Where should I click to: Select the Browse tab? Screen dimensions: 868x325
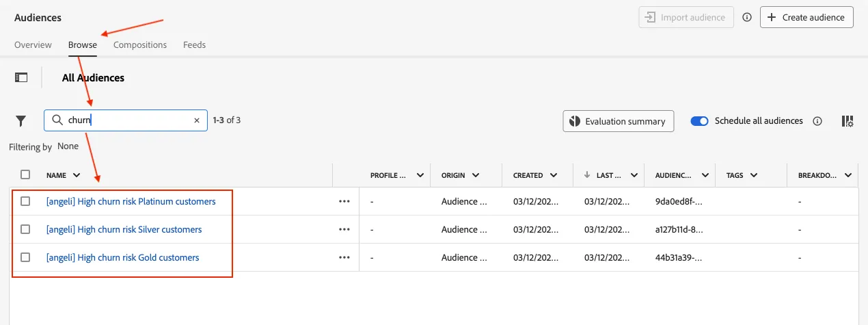pos(83,44)
